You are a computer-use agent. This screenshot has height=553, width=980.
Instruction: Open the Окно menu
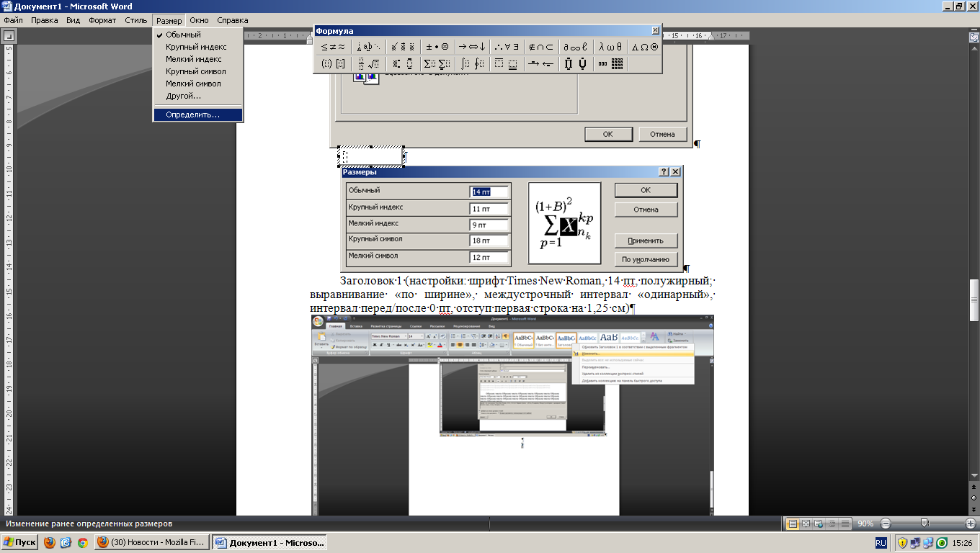pyautogui.click(x=199, y=20)
